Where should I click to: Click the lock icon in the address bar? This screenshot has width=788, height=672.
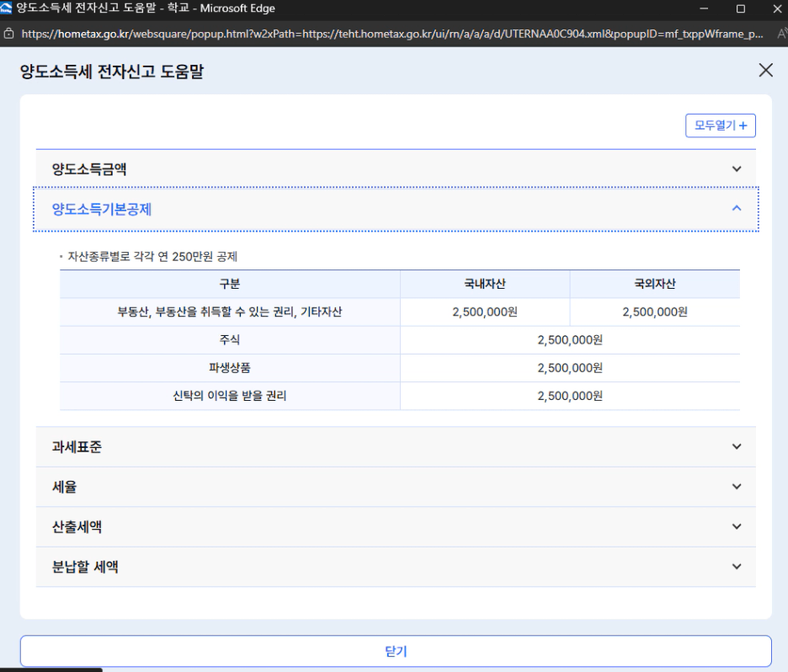[x=8, y=35]
